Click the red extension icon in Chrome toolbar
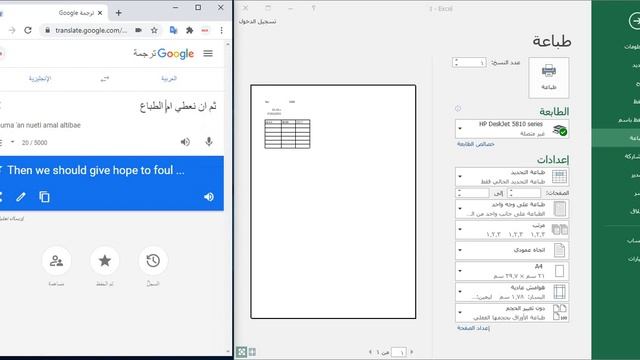This screenshot has width=640, height=360. point(205,30)
